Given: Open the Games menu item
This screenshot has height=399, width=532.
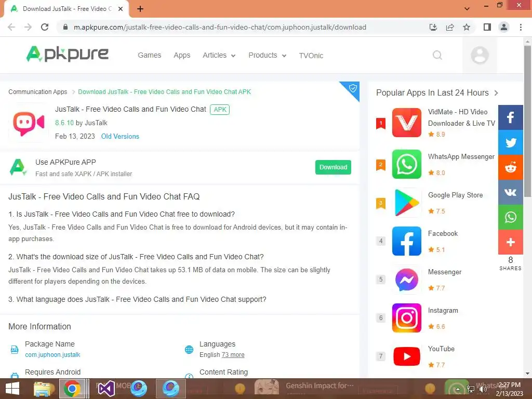Looking at the screenshot, I should [149, 55].
